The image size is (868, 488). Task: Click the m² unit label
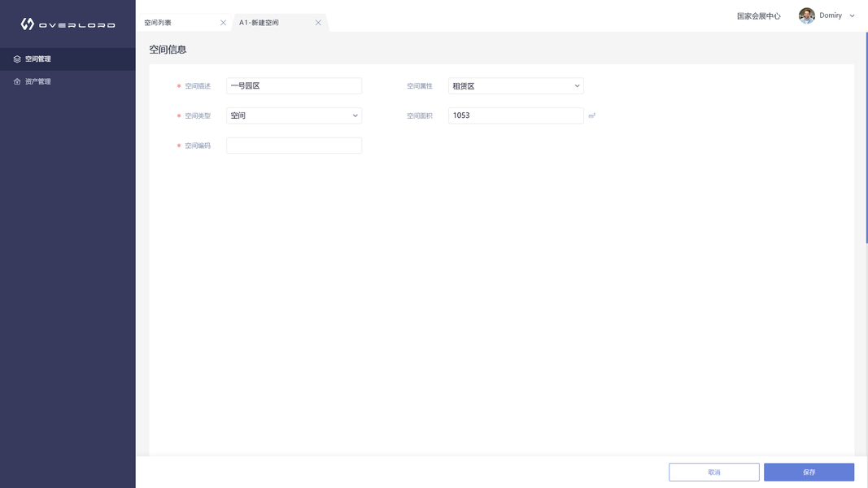pos(591,115)
